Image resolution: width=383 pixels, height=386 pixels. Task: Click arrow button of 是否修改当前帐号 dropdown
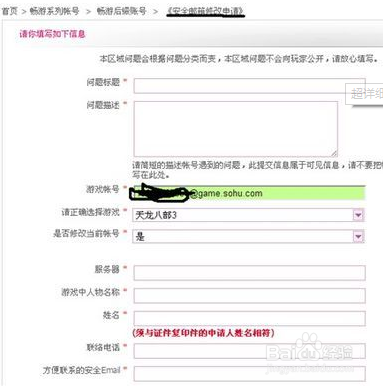coord(358,236)
